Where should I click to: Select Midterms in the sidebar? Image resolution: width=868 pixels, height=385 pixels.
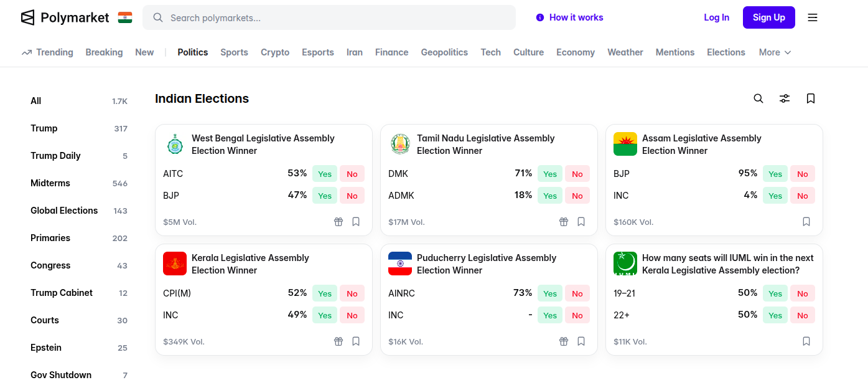(x=50, y=183)
